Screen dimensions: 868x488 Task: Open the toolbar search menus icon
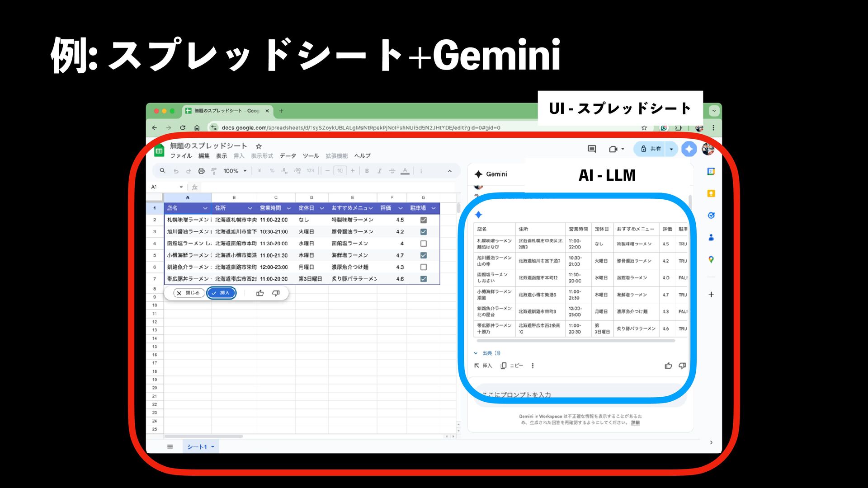(x=162, y=171)
